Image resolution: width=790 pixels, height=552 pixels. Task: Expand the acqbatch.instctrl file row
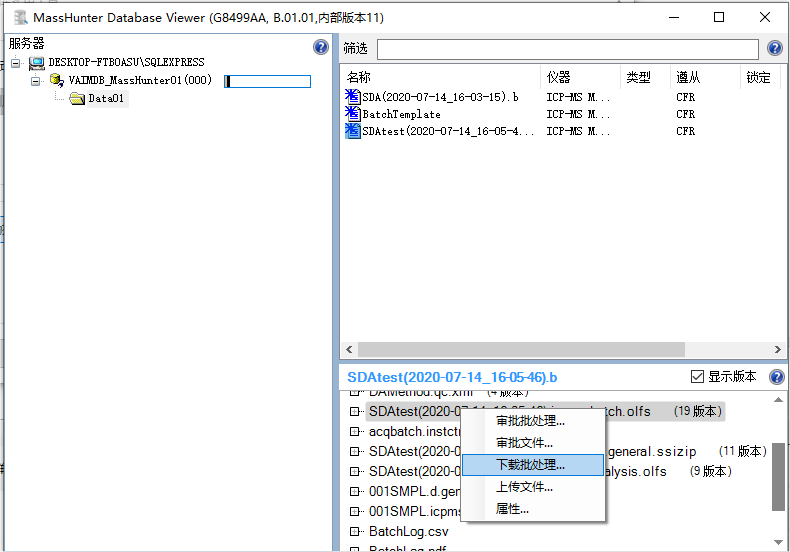tap(354, 432)
